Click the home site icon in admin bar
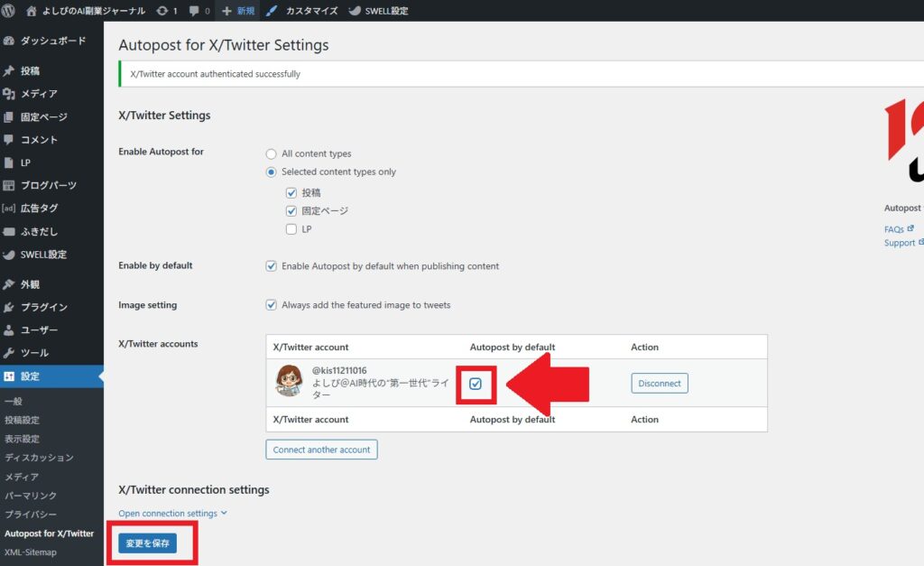Image resolution: width=924 pixels, height=566 pixels. [x=32, y=11]
